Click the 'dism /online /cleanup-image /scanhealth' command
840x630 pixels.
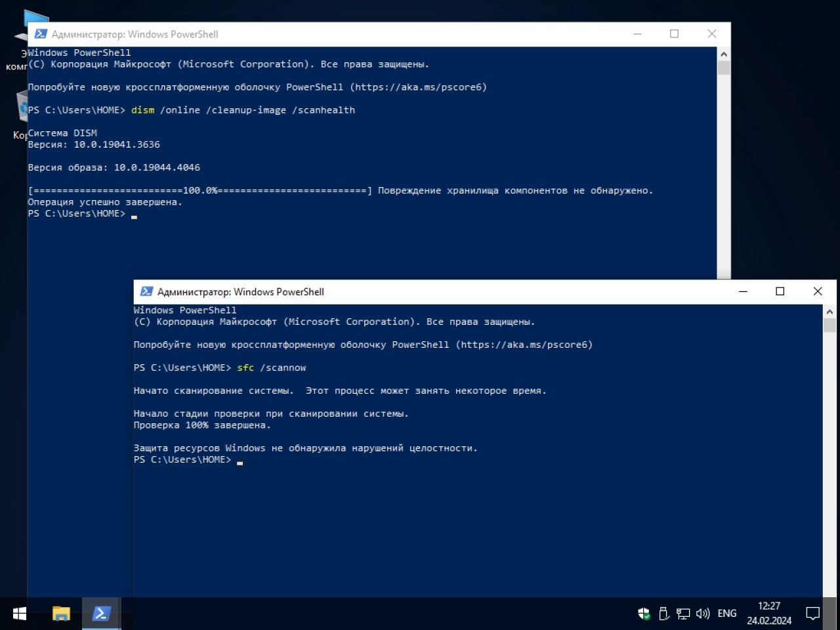tap(243, 110)
